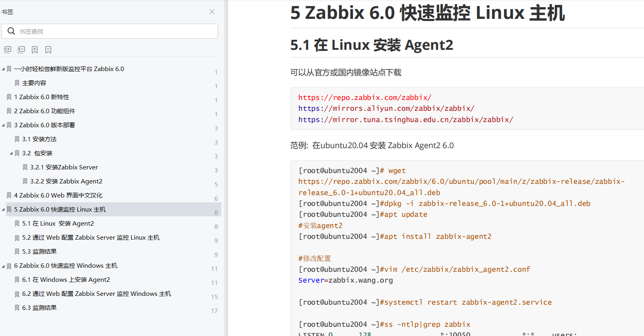
Task: Click the ss -ntlp|grep zabbix command
Action: 425,324
